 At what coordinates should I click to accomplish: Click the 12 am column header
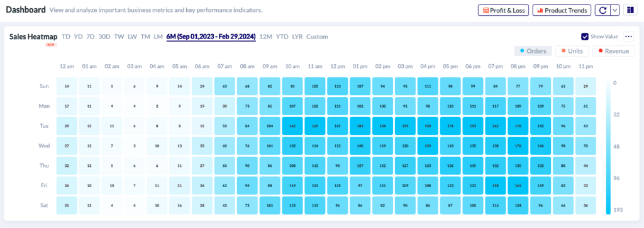click(67, 66)
